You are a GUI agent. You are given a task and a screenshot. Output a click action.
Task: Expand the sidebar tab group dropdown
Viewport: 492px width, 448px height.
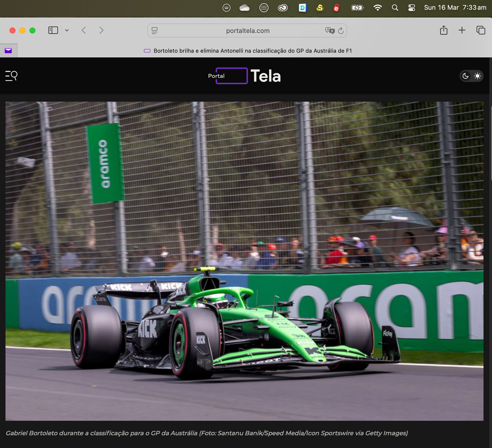point(67,30)
